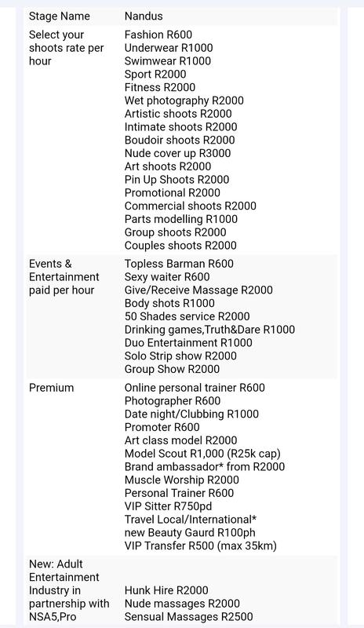Click the Model Scout R1,000 line

(x=202, y=454)
